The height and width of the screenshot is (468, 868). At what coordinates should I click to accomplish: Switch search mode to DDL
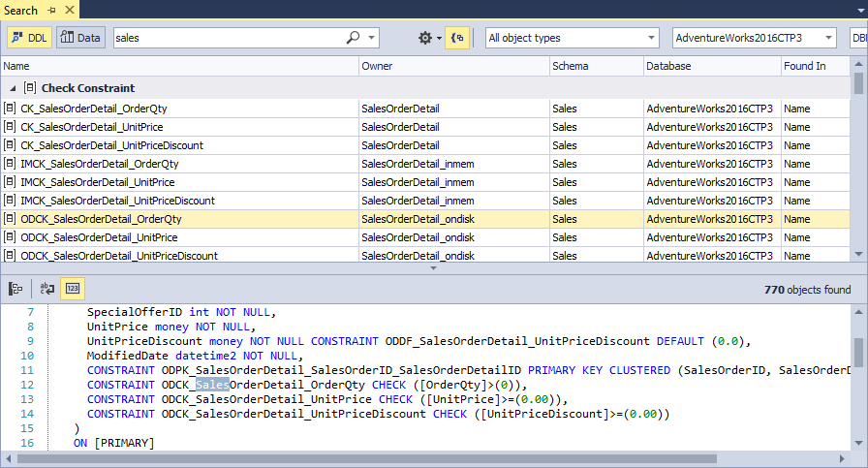tap(30, 38)
